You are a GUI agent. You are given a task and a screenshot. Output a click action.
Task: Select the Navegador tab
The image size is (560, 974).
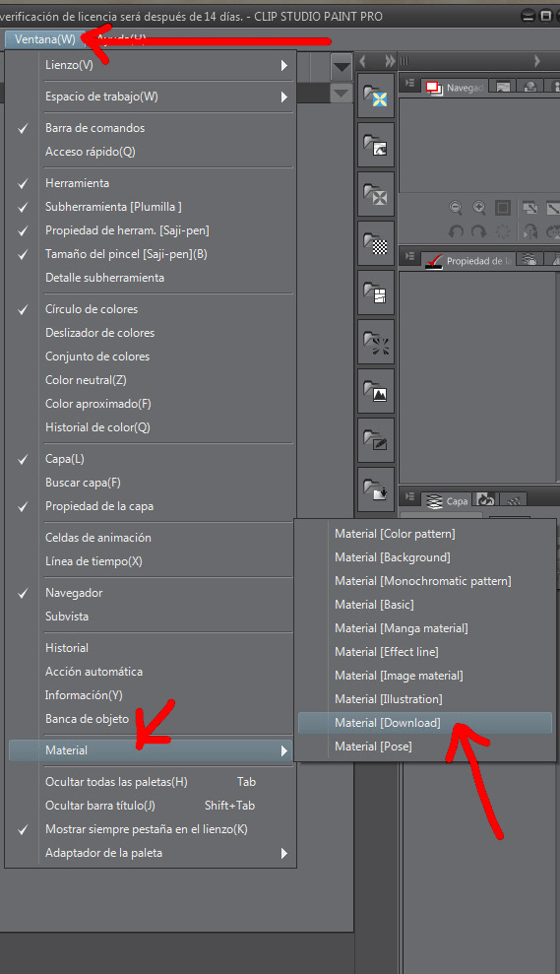(455, 87)
